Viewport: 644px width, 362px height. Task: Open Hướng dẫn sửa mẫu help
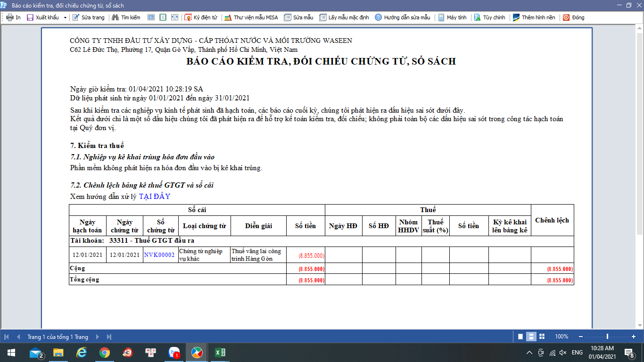click(402, 17)
